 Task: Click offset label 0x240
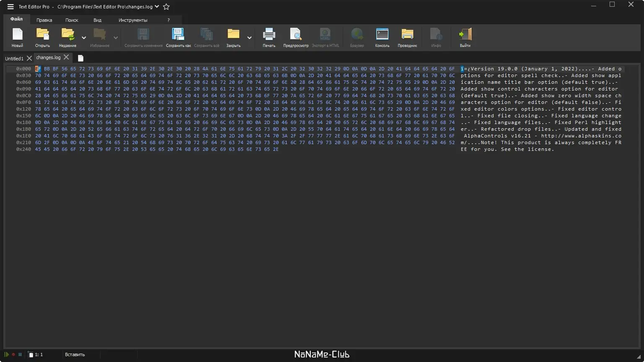(x=23, y=149)
